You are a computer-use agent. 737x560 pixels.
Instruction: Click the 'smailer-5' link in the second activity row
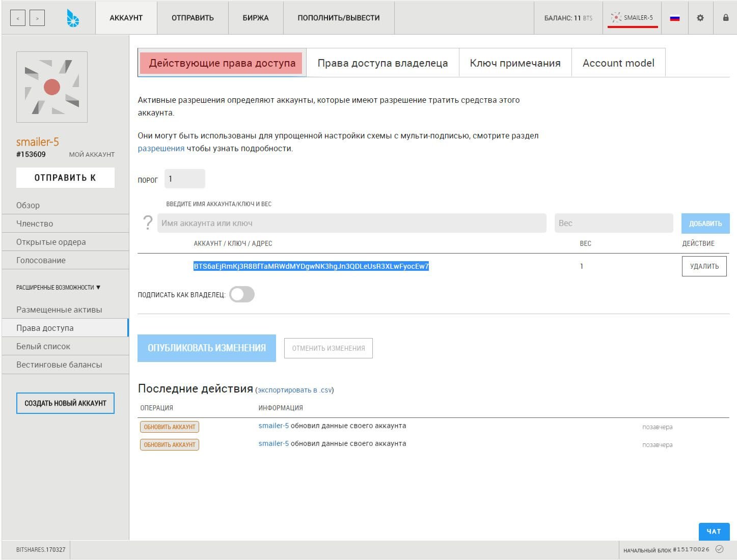click(274, 443)
